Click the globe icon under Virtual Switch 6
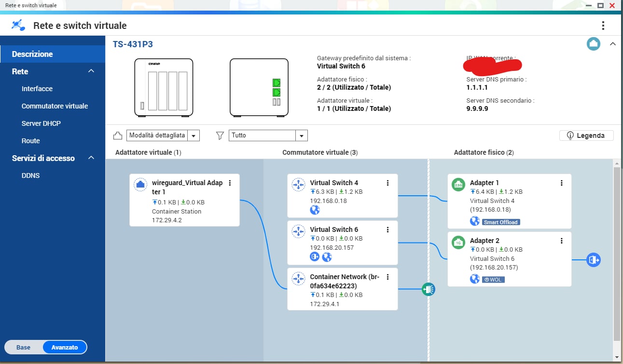The height and width of the screenshot is (364, 623). pyautogui.click(x=327, y=257)
